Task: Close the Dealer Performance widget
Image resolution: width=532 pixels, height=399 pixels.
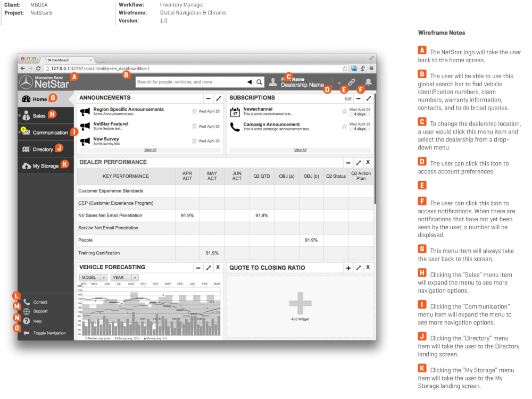Action: point(368,162)
